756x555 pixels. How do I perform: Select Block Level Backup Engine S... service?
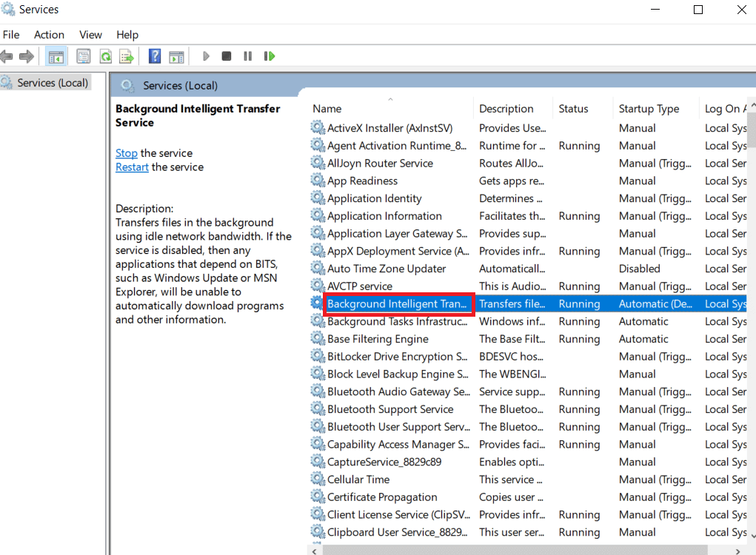click(x=398, y=374)
